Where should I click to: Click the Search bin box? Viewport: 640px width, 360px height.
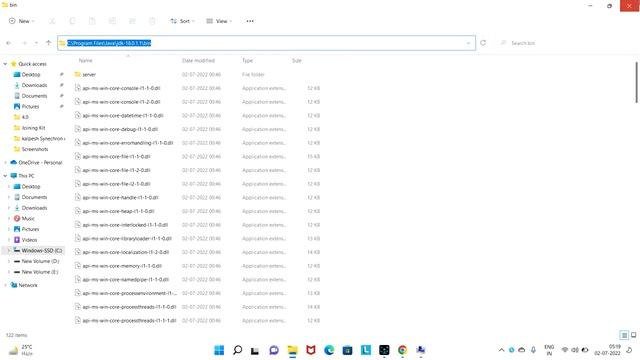(564, 43)
